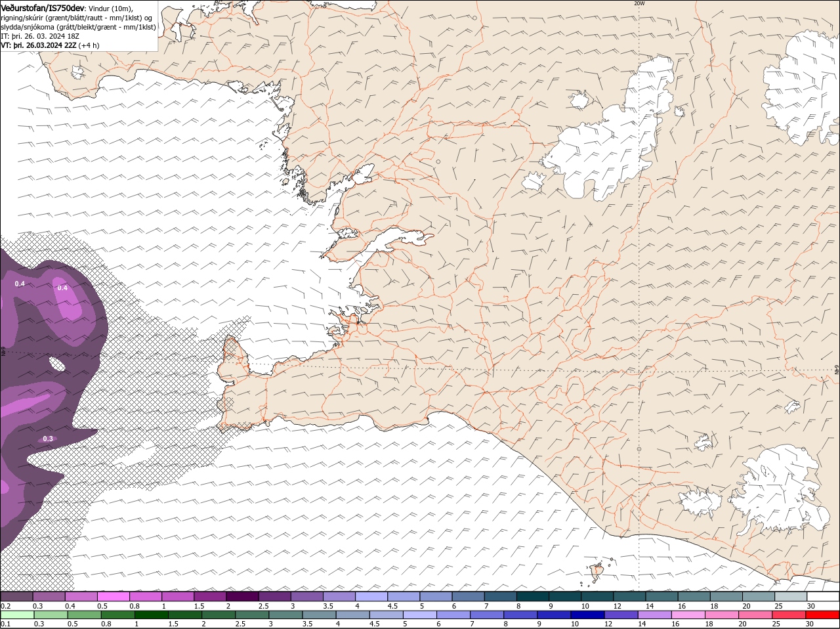The width and height of the screenshot is (840, 629).
Task: Click the 0.4 label on the dark purple area
Action: point(20,284)
